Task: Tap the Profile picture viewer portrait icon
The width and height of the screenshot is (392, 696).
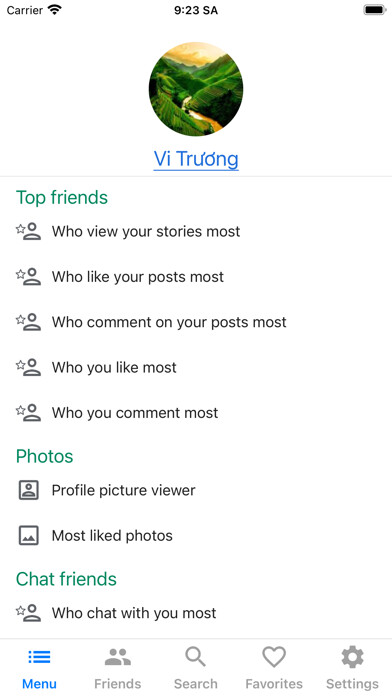Action: [x=29, y=490]
